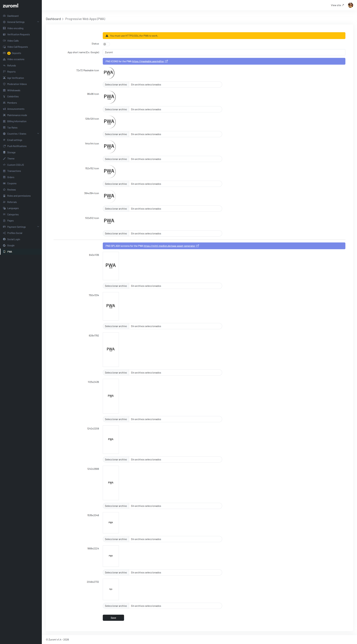Click the Save button
This screenshot has height=644, width=357.
click(x=113, y=618)
